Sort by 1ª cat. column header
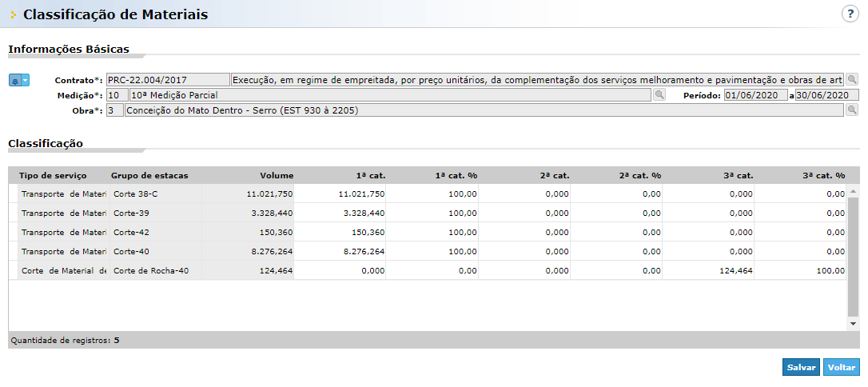 pyautogui.click(x=371, y=175)
